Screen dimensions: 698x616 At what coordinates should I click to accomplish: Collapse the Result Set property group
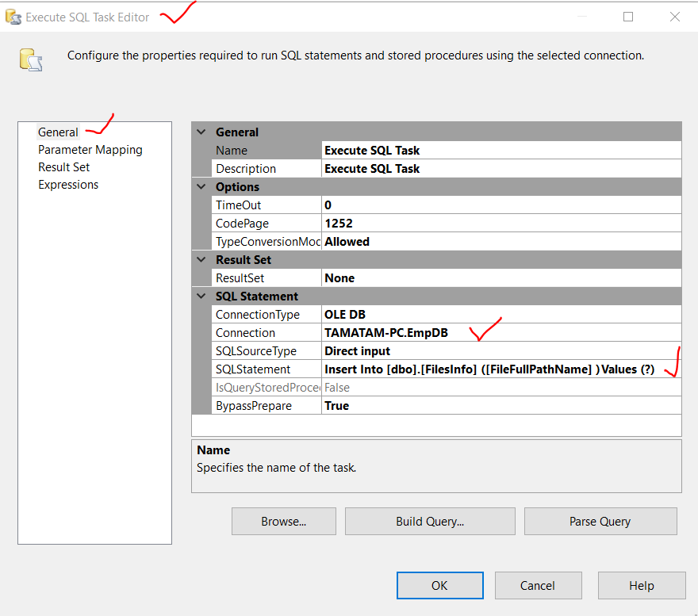coord(201,259)
